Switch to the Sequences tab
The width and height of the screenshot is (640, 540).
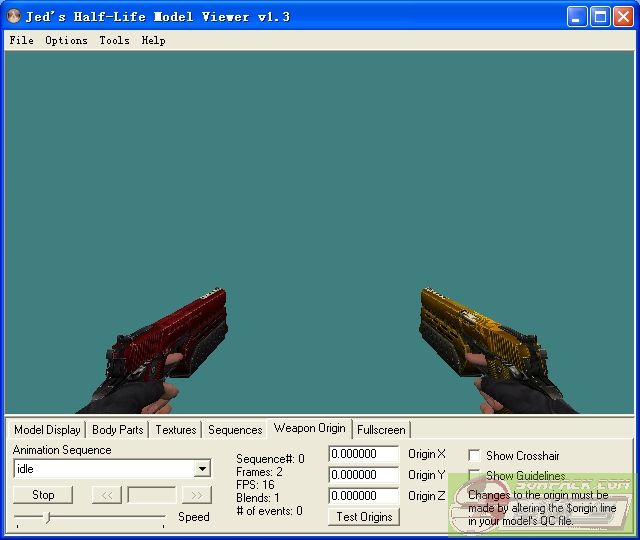point(235,430)
